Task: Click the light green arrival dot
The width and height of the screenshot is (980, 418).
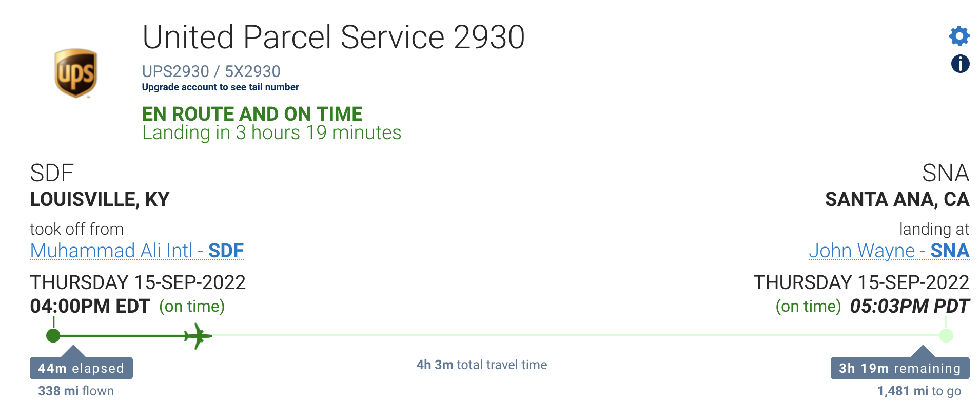Action: 946,336
